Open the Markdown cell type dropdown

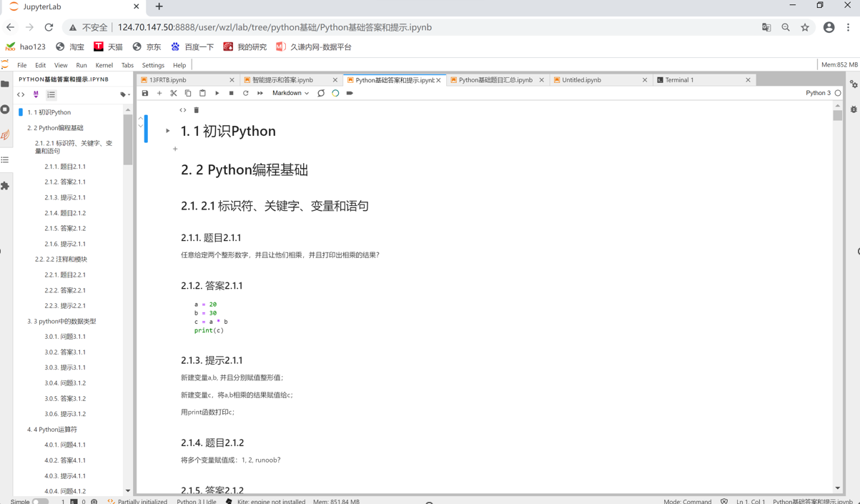290,93
